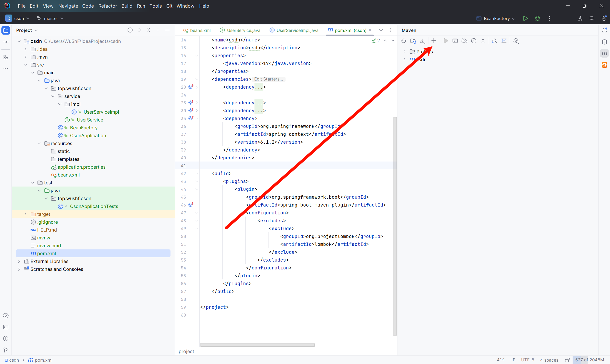Click the editor horizontal scrollbar
This screenshot has height=364, width=610.
tap(257, 345)
